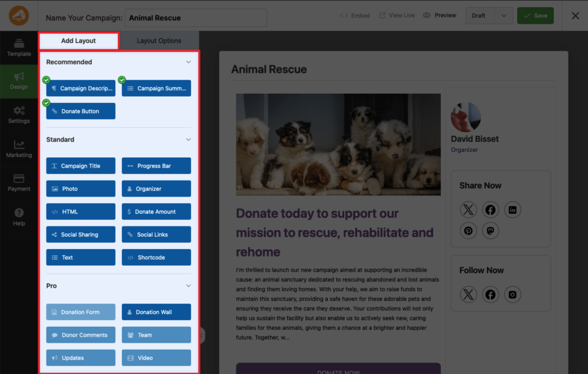Toggle checkmark on Campaign Description block
The width and height of the screenshot is (588, 374).
[46, 80]
